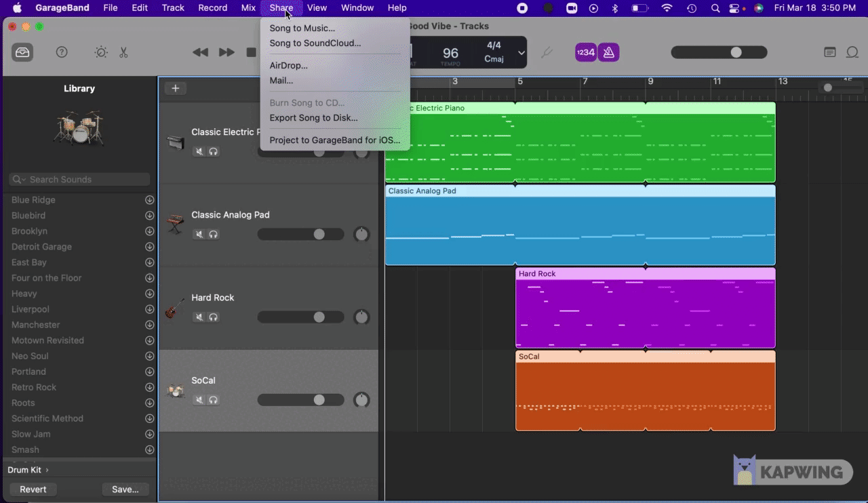Choose Song to SoundCloud menu item
This screenshot has height=503, width=868.
pos(335,43)
